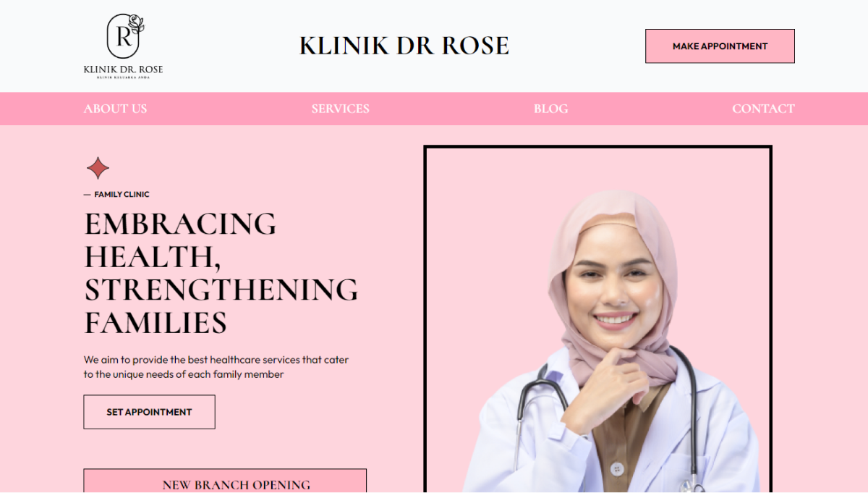
Task: Click the rose R logo emblem
Action: tap(126, 35)
